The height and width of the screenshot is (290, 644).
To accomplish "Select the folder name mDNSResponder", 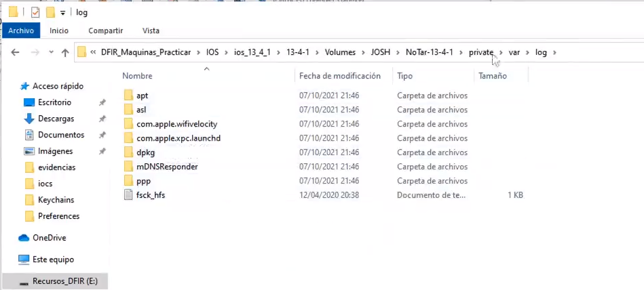I will pos(167,167).
